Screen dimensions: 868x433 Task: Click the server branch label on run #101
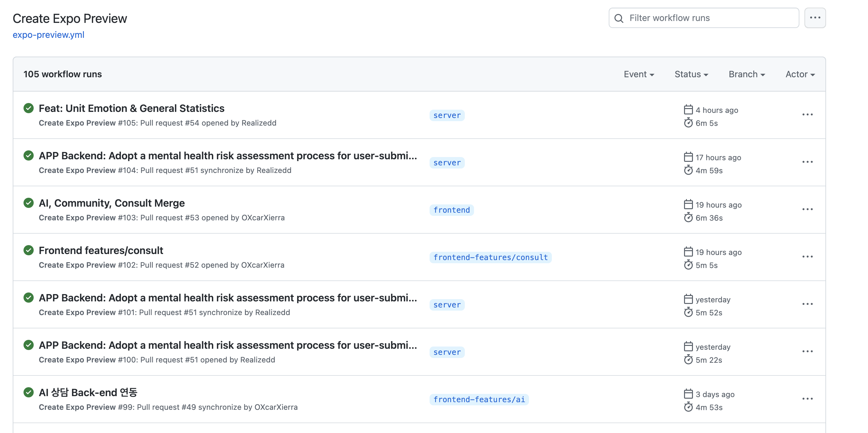[x=447, y=305]
